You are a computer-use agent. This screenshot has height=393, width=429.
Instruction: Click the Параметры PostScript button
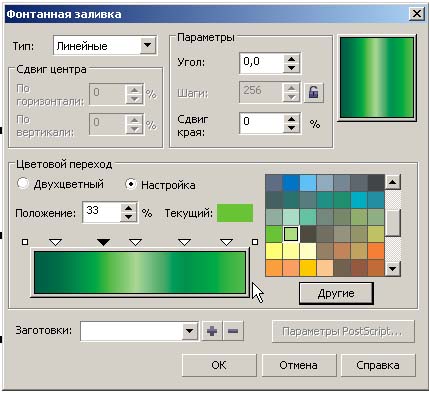(x=343, y=331)
